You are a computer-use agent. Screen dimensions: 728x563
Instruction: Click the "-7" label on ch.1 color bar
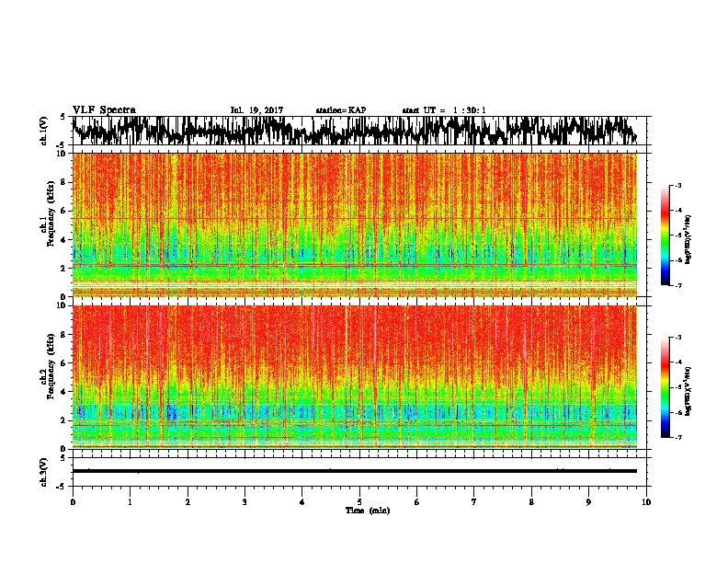[677, 285]
